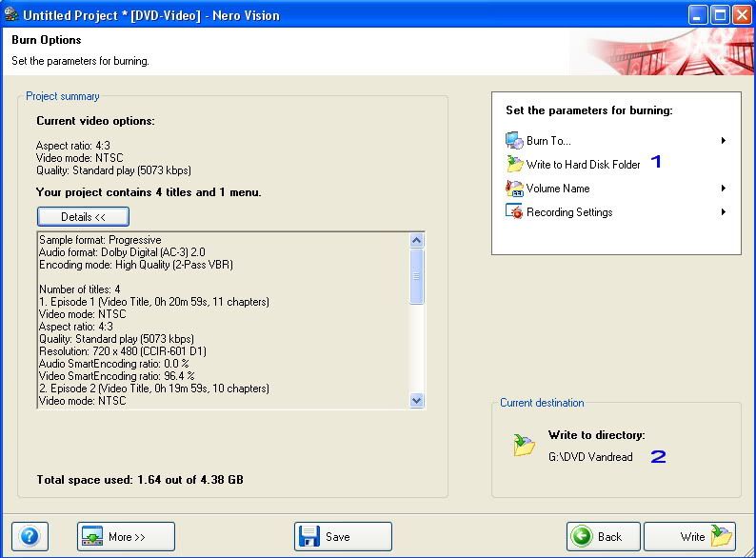Open help with the question mark button
The image size is (756, 558).
click(30, 536)
